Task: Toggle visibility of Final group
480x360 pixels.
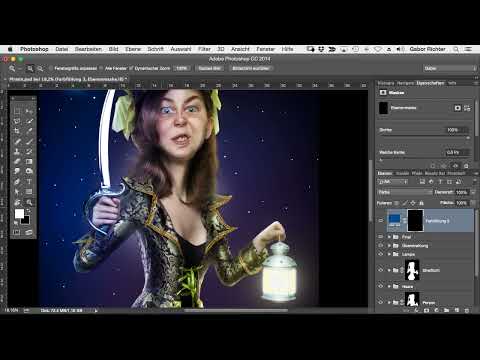Action: [381, 237]
